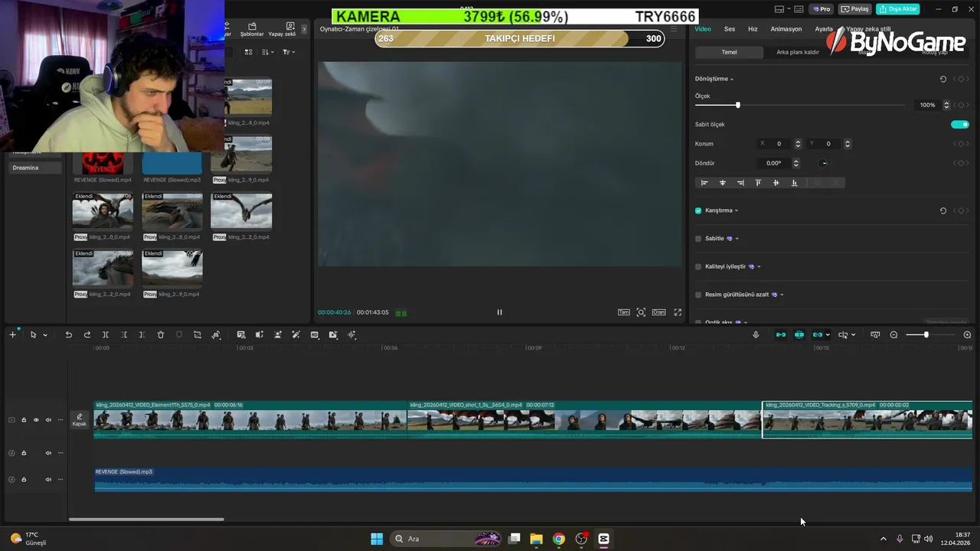
Task: Select the crop tool in timeline toolbar
Action: click(x=198, y=335)
